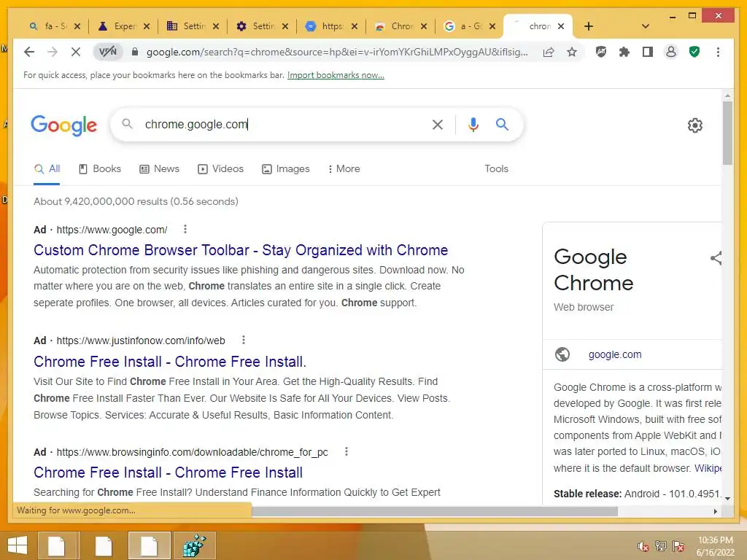
Task: Visit google.com link in knowledge panel
Action: pyautogui.click(x=614, y=354)
